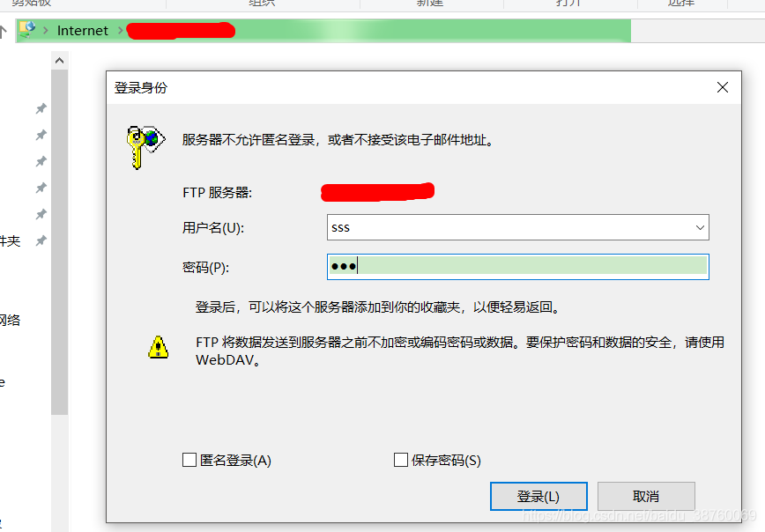
Task: Click the 登录(L) button
Action: (538, 497)
